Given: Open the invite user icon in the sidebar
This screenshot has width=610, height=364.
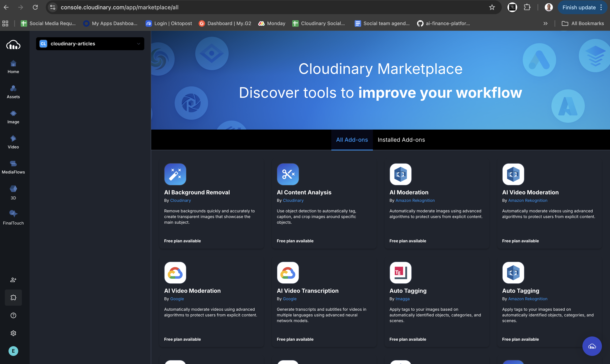Looking at the screenshot, I should [x=13, y=280].
